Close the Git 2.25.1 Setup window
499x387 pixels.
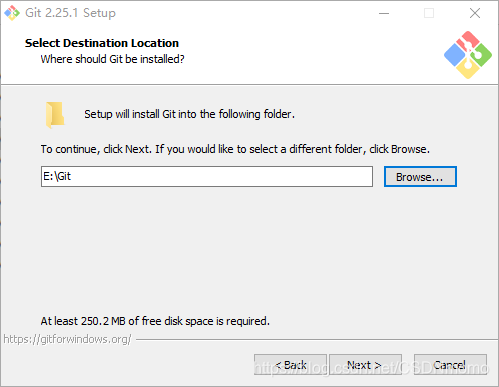(475, 13)
